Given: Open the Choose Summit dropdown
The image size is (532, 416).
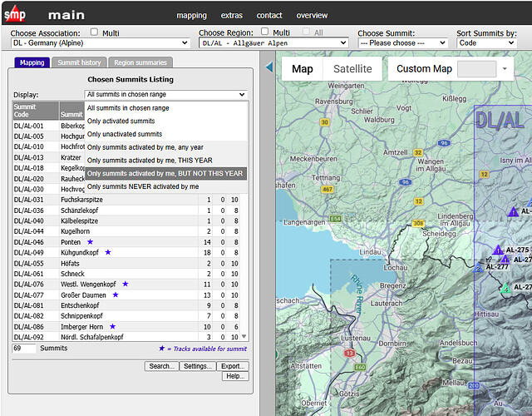Looking at the screenshot, I should pyautogui.click(x=402, y=43).
